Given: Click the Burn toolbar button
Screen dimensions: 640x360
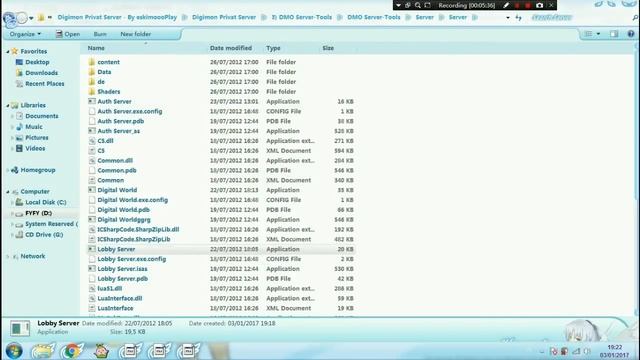Looking at the screenshot, I should [x=100, y=34].
